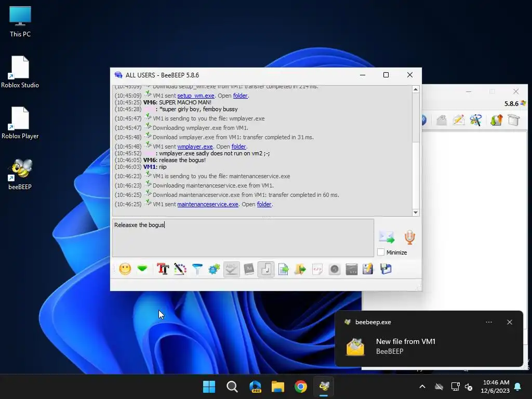
Task: Click the muted volume tray icon
Action: point(469,387)
